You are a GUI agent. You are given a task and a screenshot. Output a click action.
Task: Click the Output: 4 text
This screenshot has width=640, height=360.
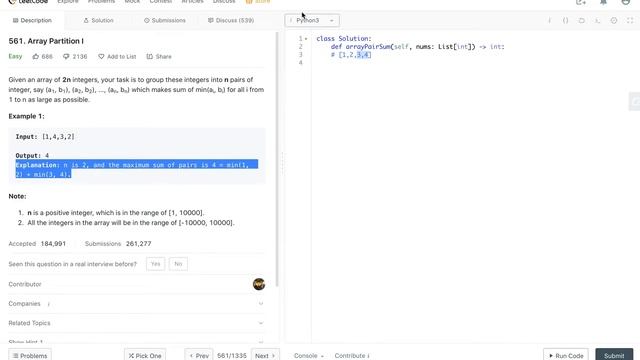[32, 156]
